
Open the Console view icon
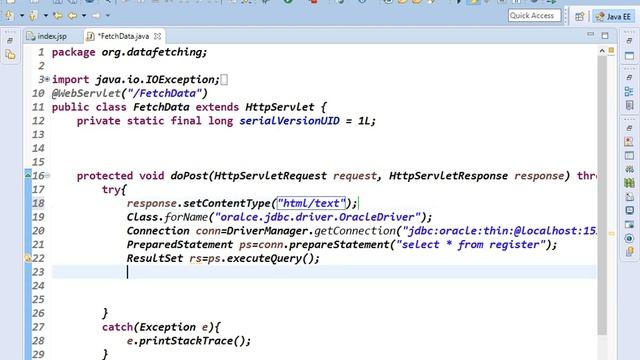tap(629, 211)
